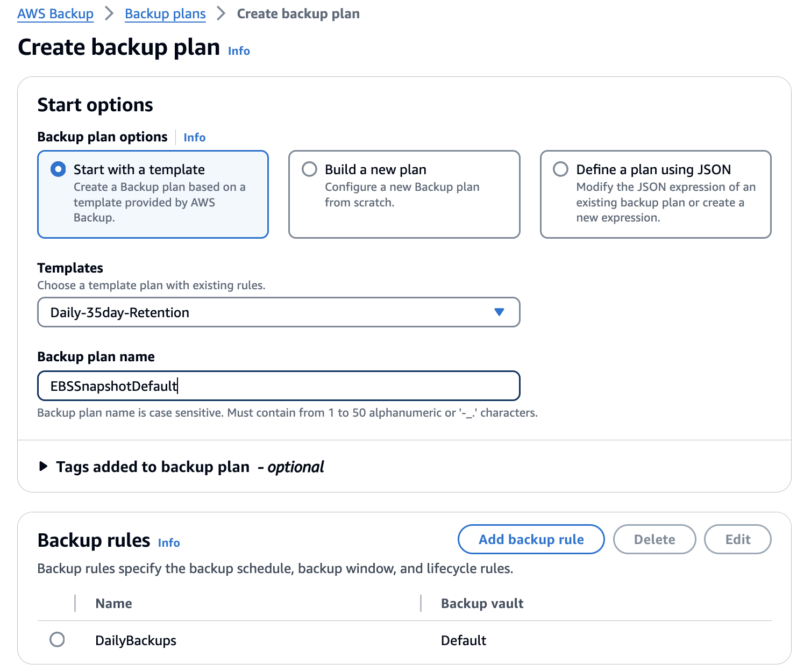Image resolution: width=811 pixels, height=672 pixels.
Task: Open the Templates dropdown
Action: point(278,312)
